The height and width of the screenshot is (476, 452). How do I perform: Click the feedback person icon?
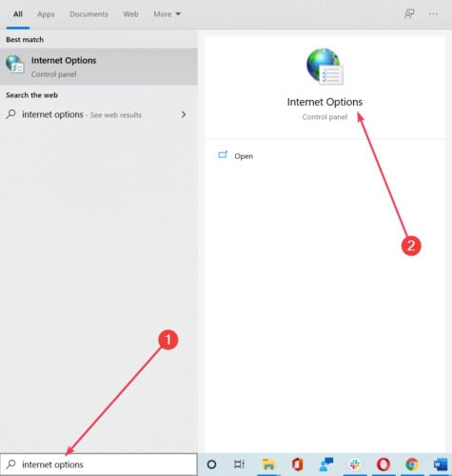(409, 14)
